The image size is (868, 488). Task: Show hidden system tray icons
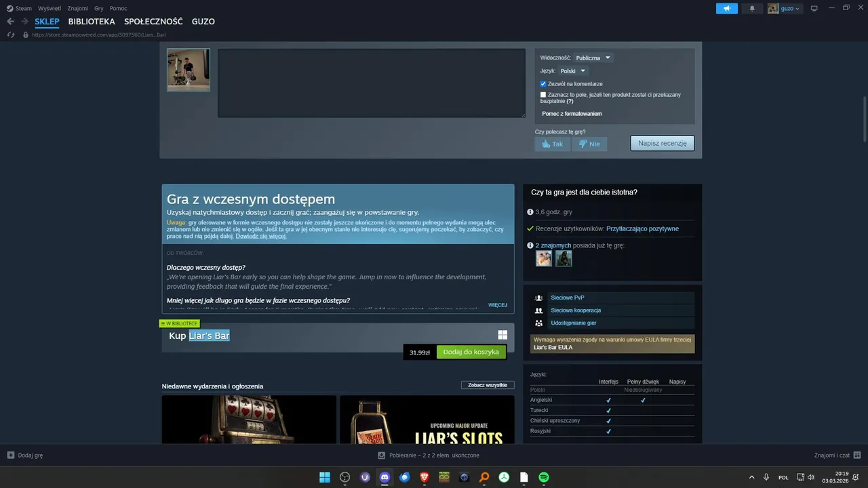[x=751, y=477]
